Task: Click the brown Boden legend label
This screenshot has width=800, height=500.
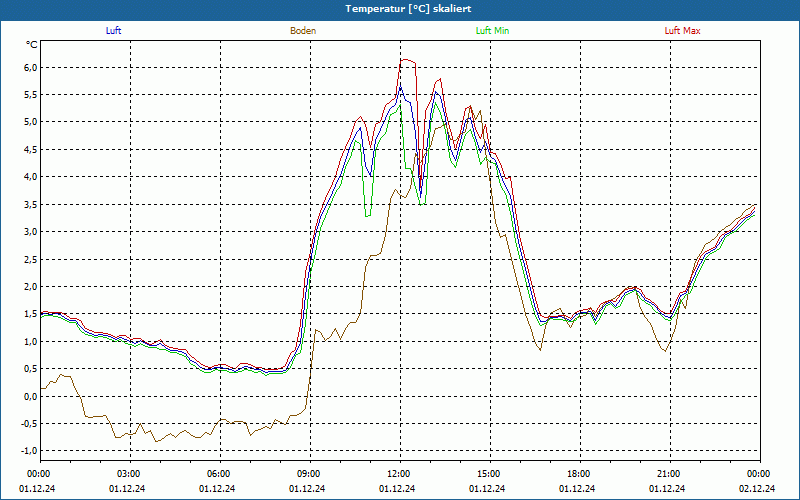Action: pos(303,31)
